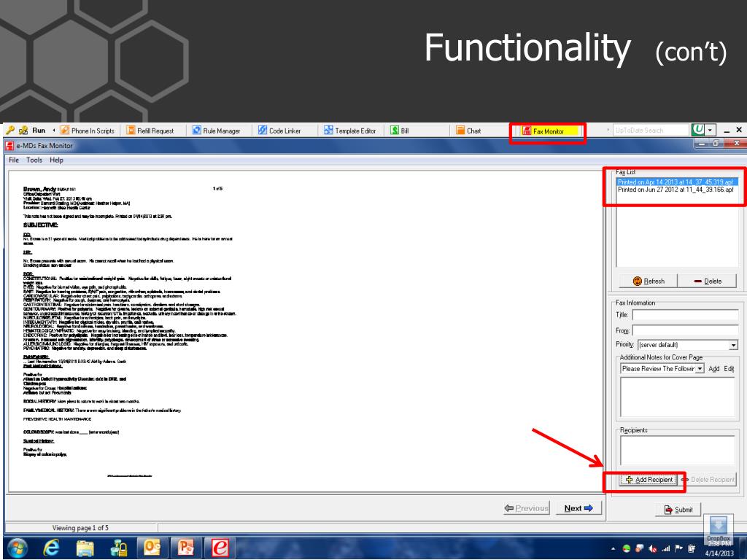Click the Refresh button in Fax List
747x560 pixels.
click(x=649, y=281)
